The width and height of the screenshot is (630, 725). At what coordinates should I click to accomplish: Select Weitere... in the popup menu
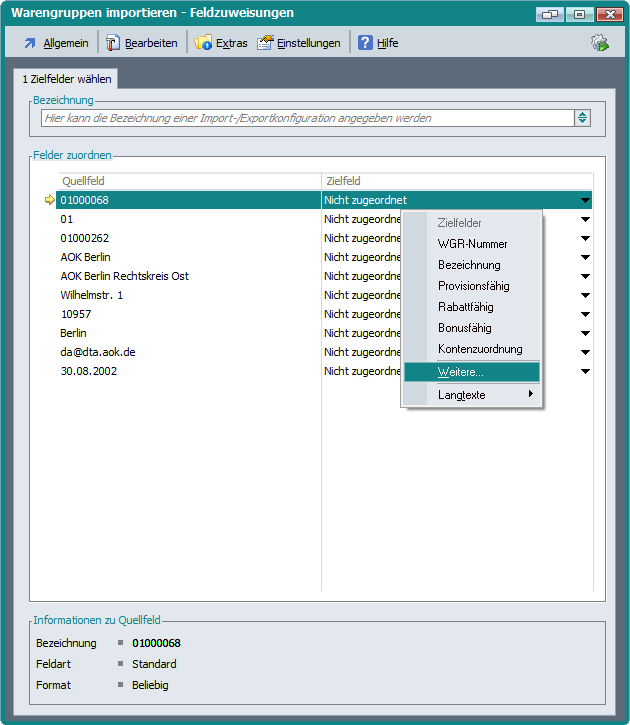[461, 372]
